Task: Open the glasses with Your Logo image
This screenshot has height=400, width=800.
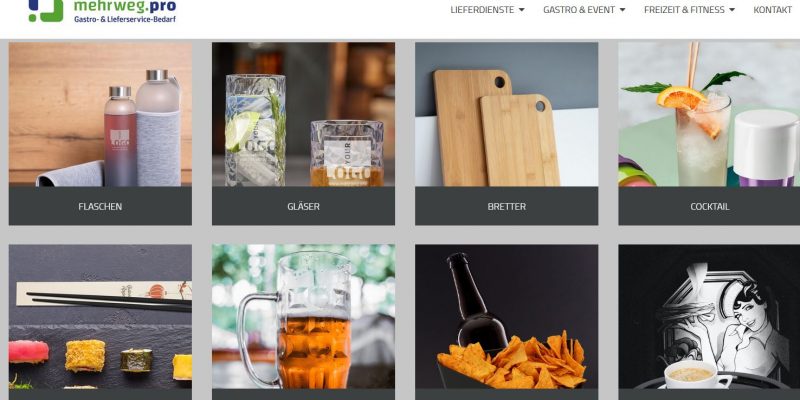Action: coord(303,114)
